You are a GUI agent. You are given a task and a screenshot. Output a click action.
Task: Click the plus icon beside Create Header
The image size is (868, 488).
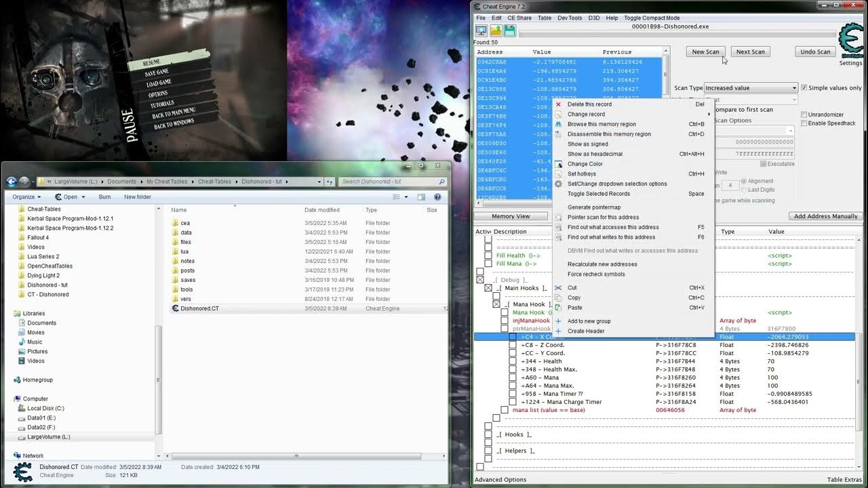(558, 331)
